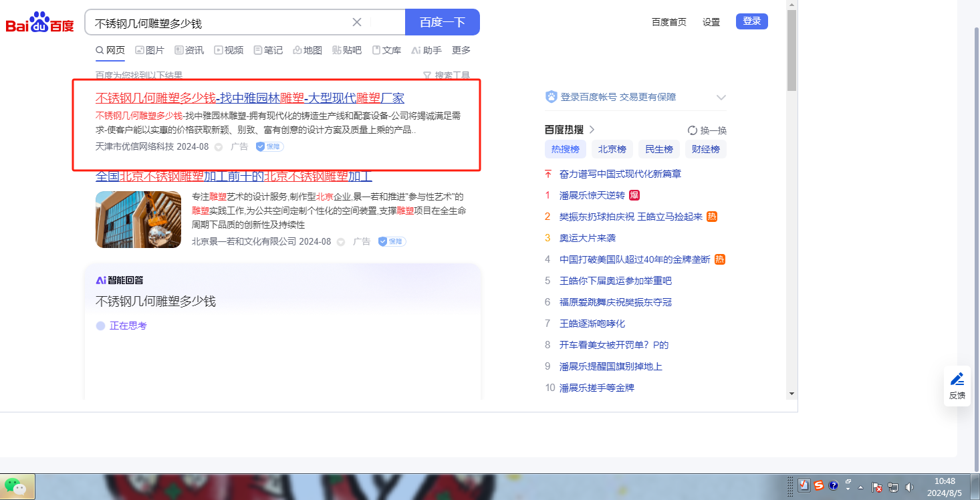Screen dimensions: 980x500
Task: Open the 潘展乐搓手等金牌 hot search
Action: pyautogui.click(x=597, y=388)
